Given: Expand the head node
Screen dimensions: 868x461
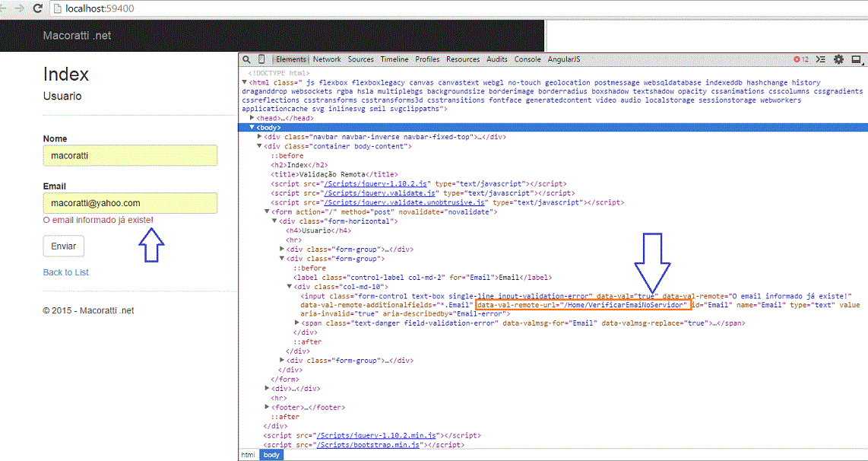Looking at the screenshot, I should point(252,118).
